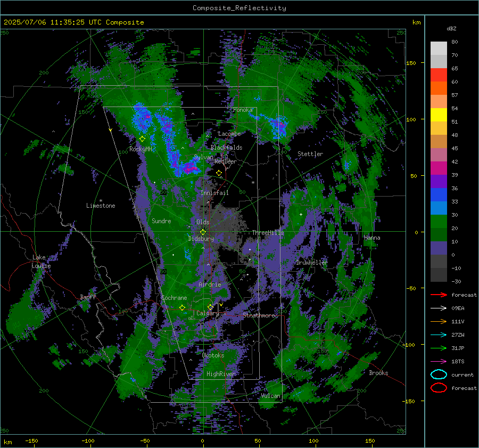Click the dBZ legend heading

pyautogui.click(x=451, y=28)
